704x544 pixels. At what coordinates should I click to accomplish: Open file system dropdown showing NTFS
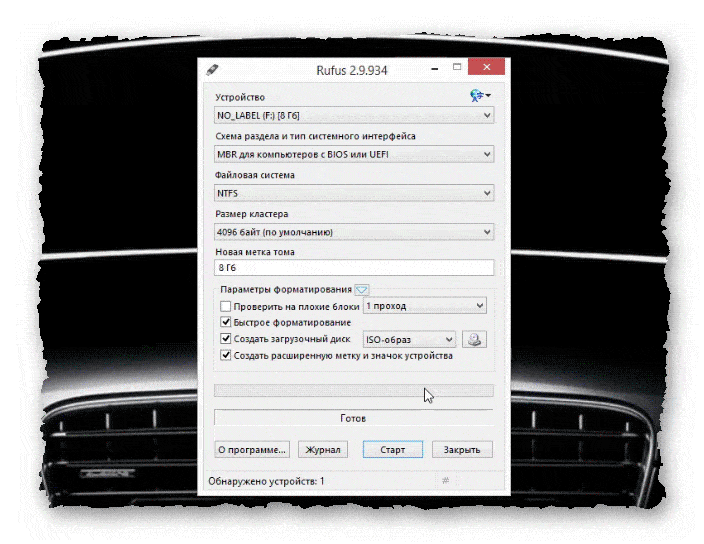coord(354,193)
